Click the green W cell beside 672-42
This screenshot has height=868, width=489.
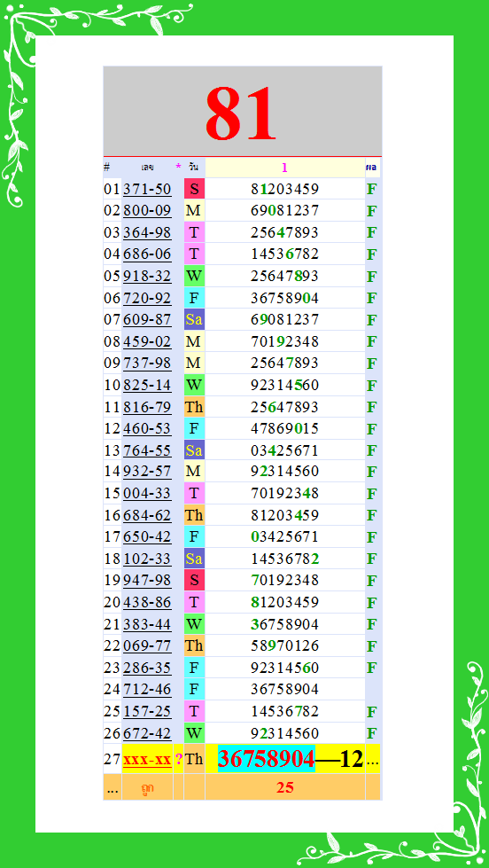pyautogui.click(x=194, y=734)
